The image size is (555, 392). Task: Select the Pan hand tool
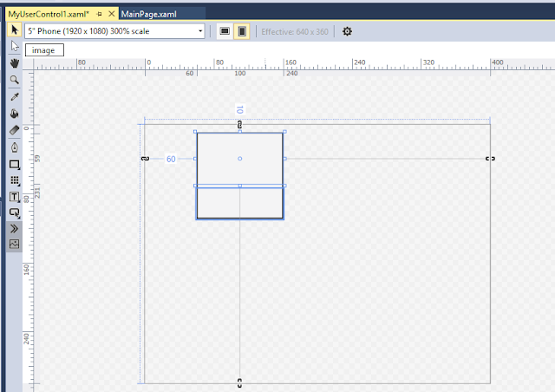pyautogui.click(x=15, y=63)
